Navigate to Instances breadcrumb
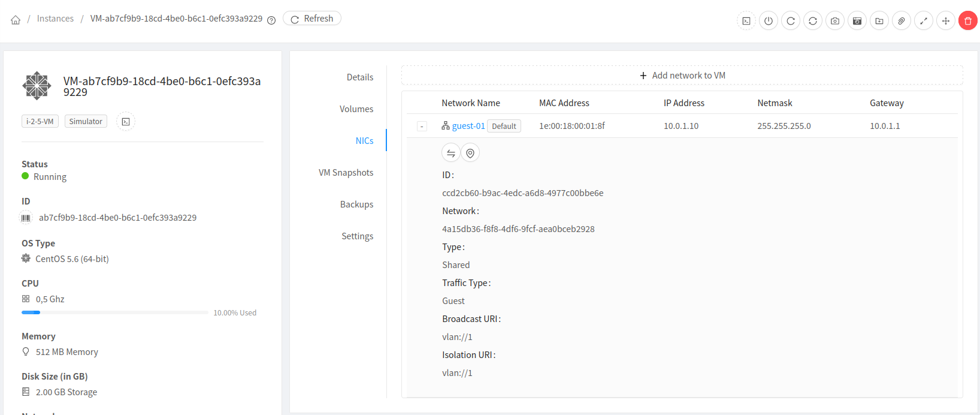980x415 pixels. (55, 19)
